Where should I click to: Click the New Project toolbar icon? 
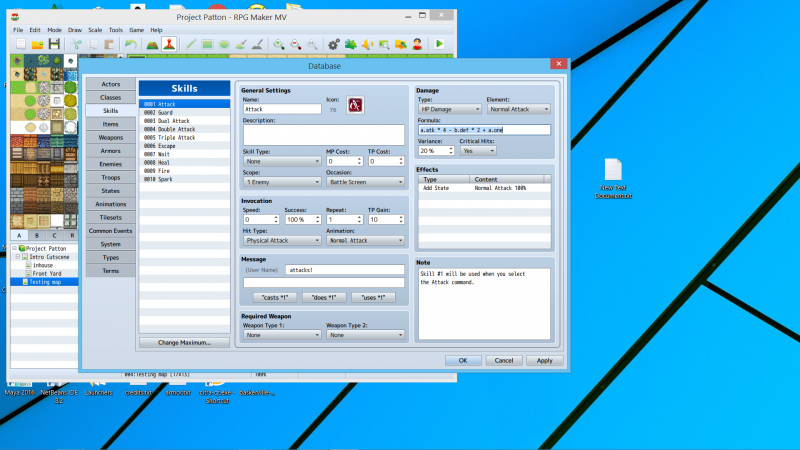(x=21, y=44)
